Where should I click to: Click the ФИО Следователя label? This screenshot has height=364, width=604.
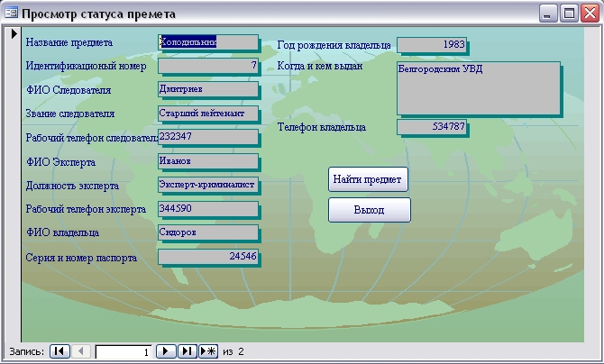click(x=69, y=90)
